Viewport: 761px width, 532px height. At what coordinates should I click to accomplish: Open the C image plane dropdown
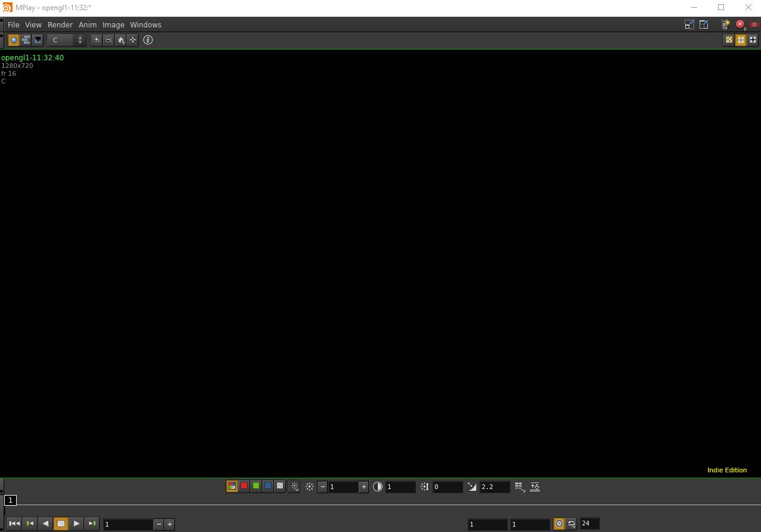point(67,40)
